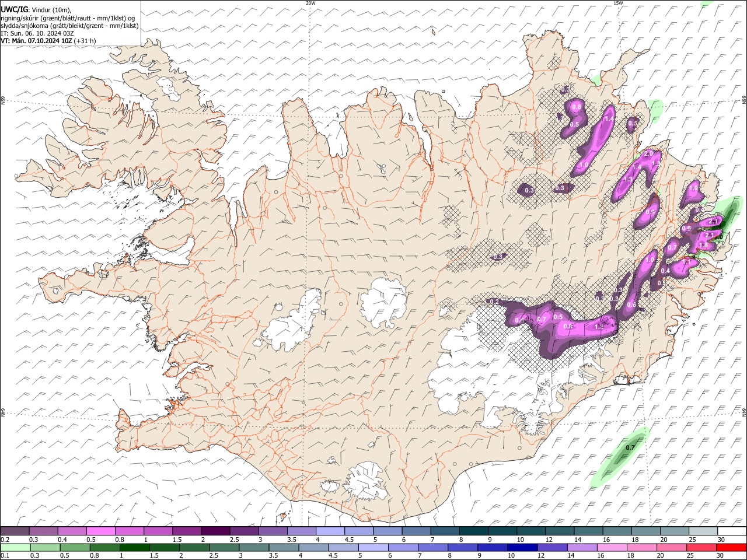This screenshot has height=560, width=747.
Task: Click the blue 8 swatch in the rain legend
Action: pos(463,548)
